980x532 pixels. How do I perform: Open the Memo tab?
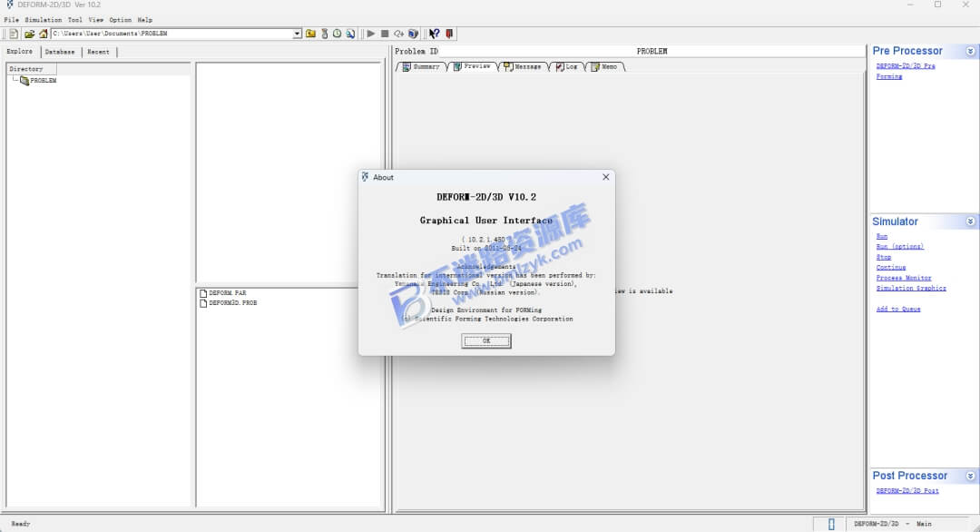(x=604, y=67)
